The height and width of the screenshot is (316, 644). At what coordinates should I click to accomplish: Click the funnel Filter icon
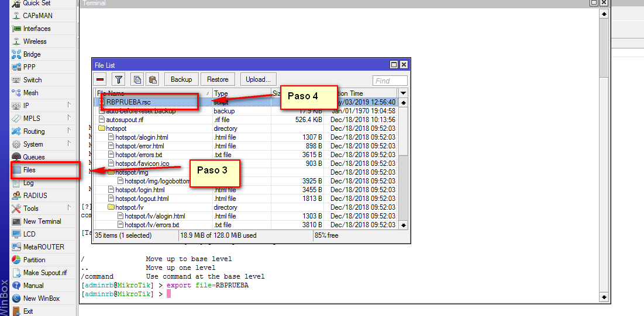[119, 79]
